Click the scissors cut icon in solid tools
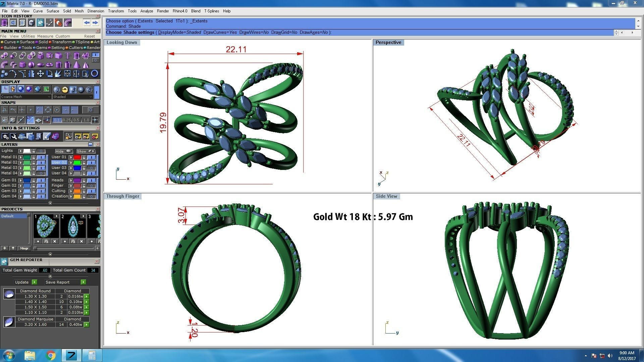This screenshot has height=362, width=644. click(86, 74)
